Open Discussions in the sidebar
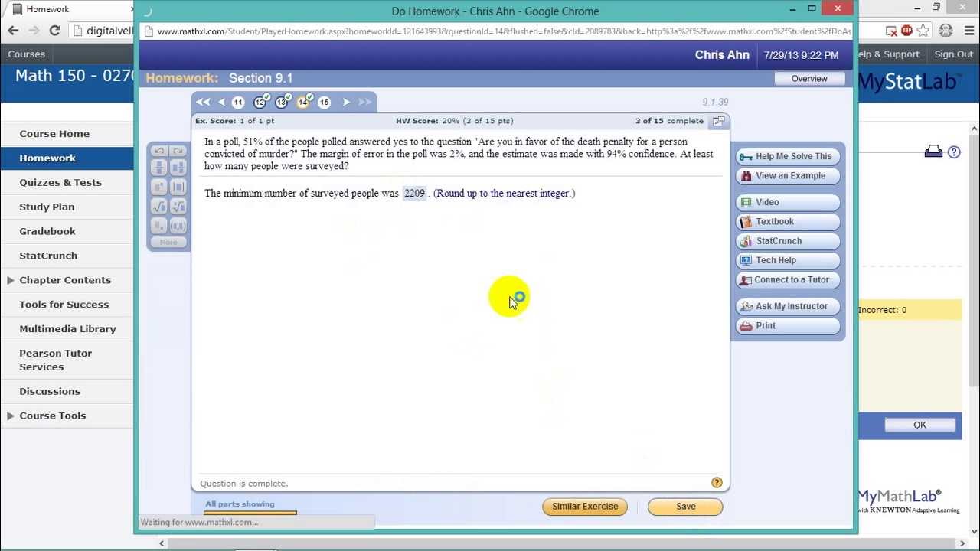 click(x=50, y=391)
